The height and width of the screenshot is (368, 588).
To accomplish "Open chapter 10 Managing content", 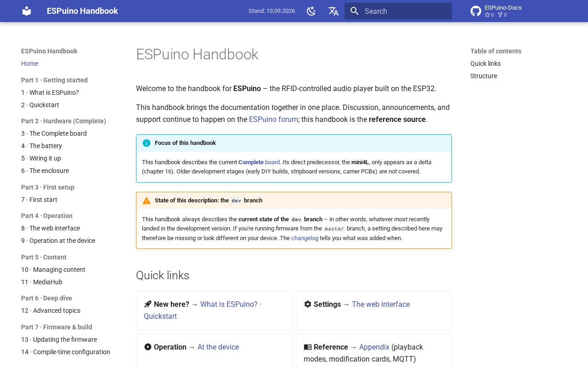I will [53, 270].
